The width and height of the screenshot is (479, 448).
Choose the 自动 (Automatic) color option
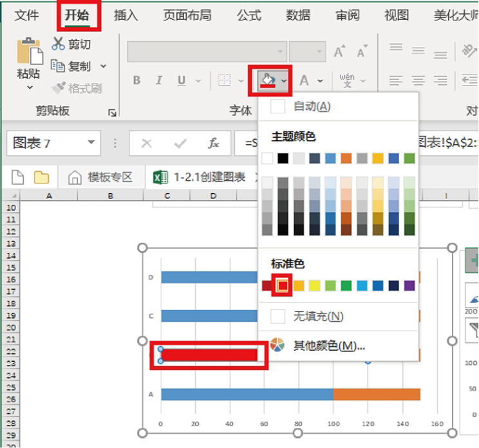point(312,106)
